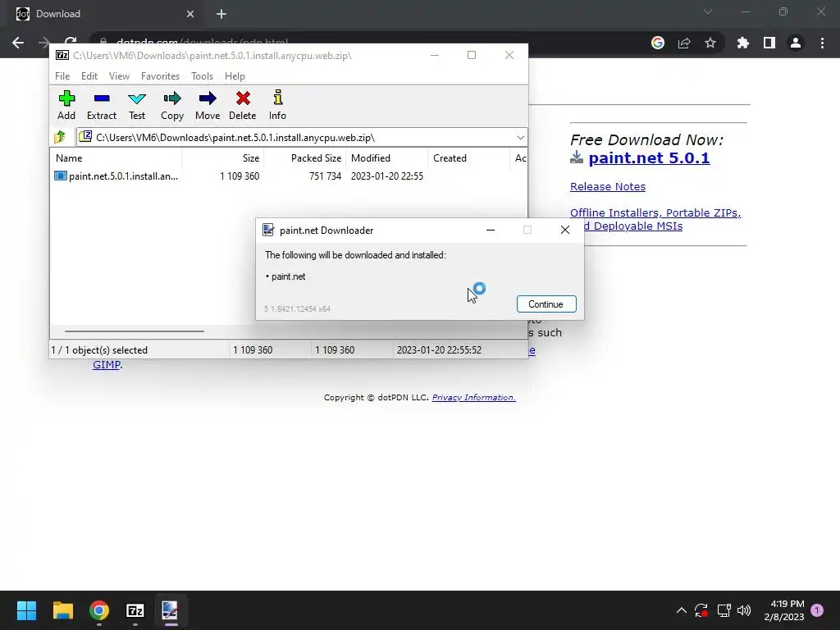The width and height of the screenshot is (840, 630).
Task: Show hidden system tray icons
Action: point(682,610)
